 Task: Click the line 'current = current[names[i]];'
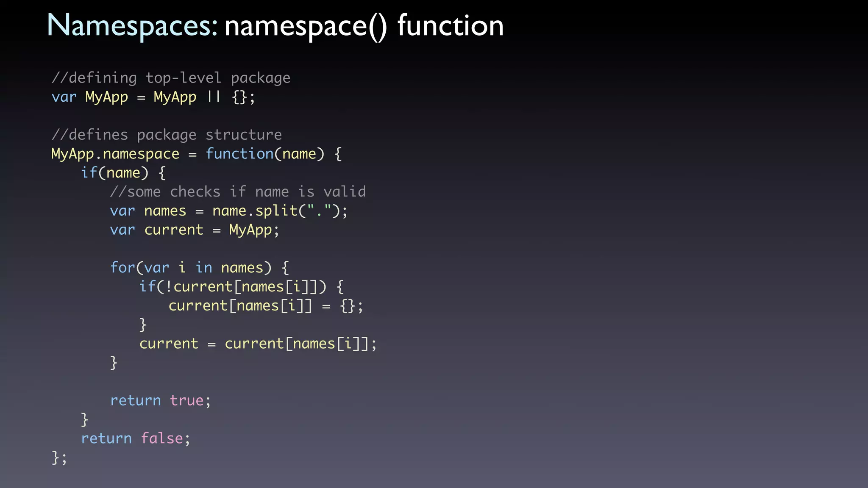(x=258, y=344)
